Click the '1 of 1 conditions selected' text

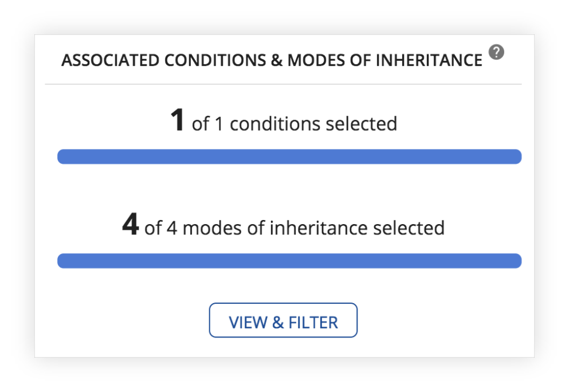284,121
